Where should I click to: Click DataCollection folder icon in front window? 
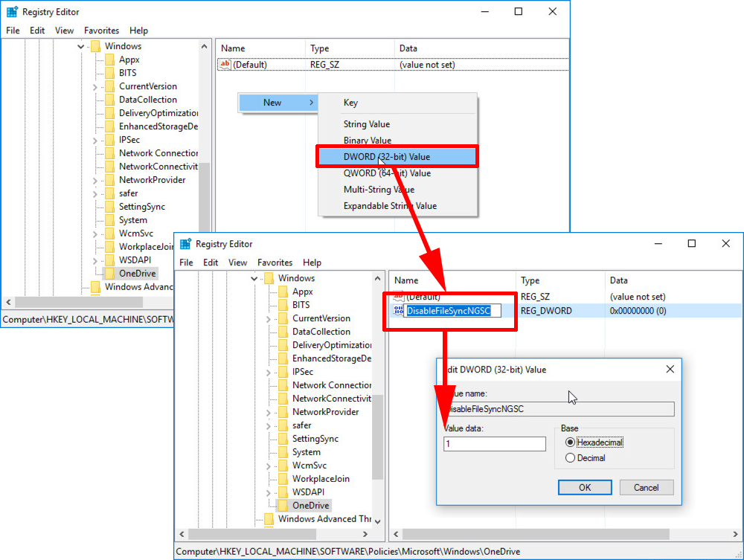tap(283, 332)
